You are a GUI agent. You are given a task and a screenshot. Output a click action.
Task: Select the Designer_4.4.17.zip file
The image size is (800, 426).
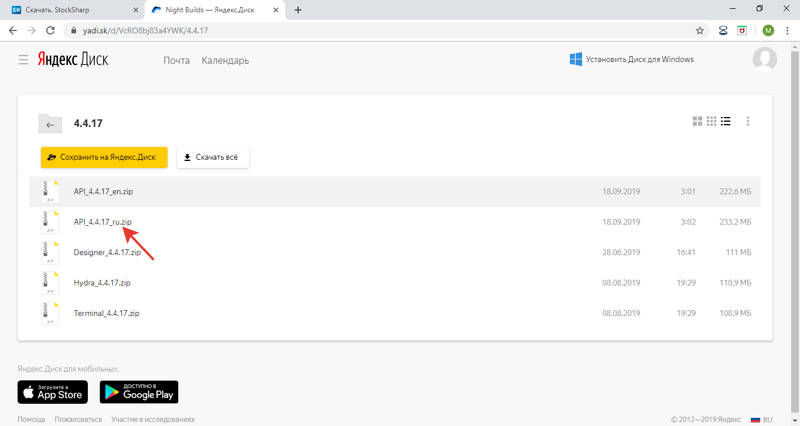107,252
